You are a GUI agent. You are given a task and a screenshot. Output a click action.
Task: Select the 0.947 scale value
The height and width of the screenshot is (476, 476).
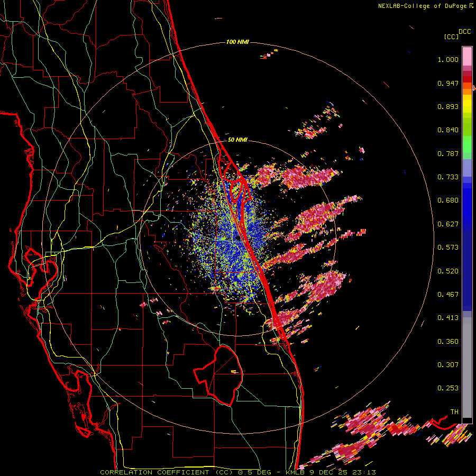[448, 83]
